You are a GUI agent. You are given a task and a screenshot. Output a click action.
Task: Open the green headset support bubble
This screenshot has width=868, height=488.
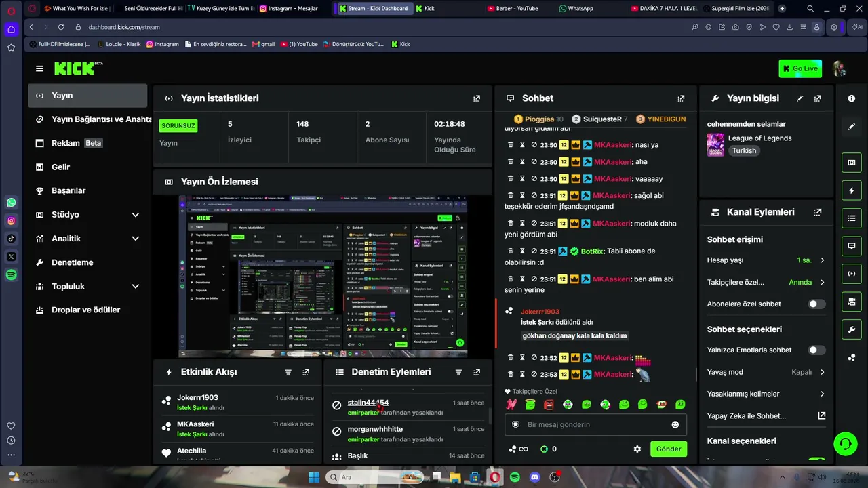[x=845, y=444]
